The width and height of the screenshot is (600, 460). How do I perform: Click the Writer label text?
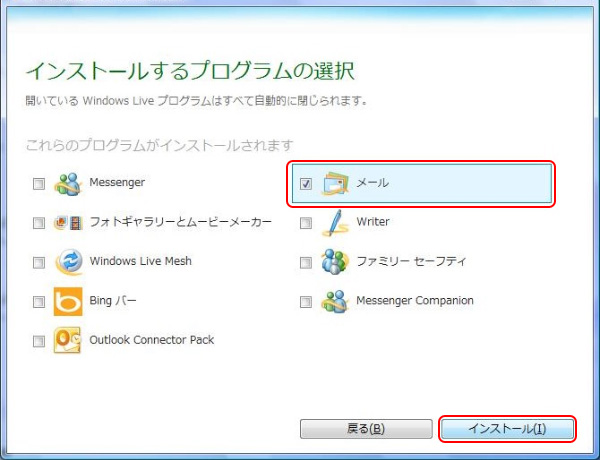click(x=373, y=222)
